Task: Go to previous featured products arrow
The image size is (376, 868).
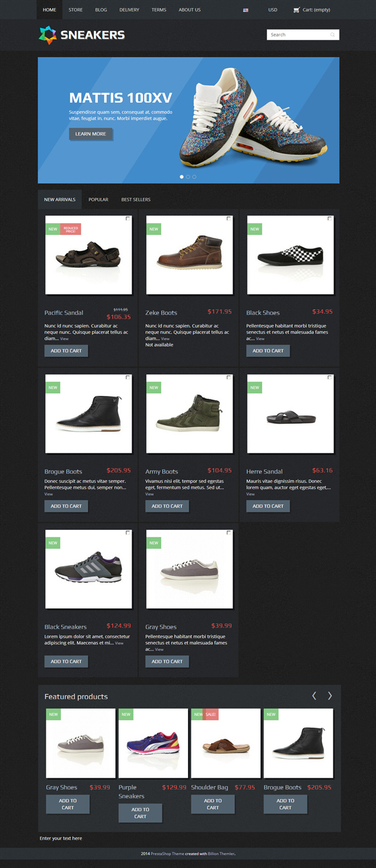Action: pos(314,696)
